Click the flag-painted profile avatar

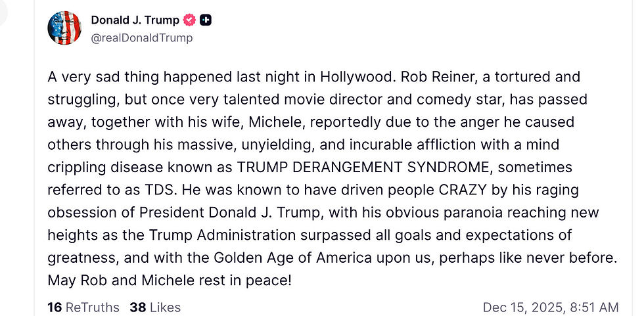(64, 28)
